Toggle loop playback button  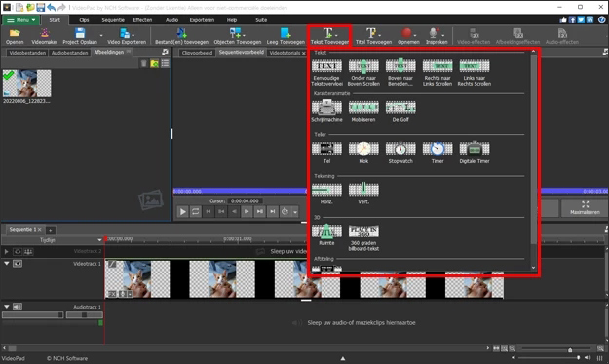click(x=195, y=211)
